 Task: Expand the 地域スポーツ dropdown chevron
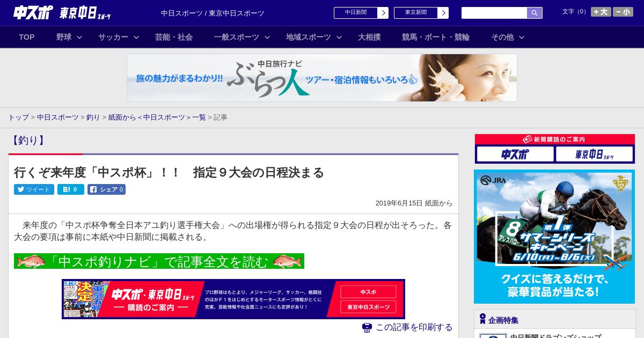339,38
